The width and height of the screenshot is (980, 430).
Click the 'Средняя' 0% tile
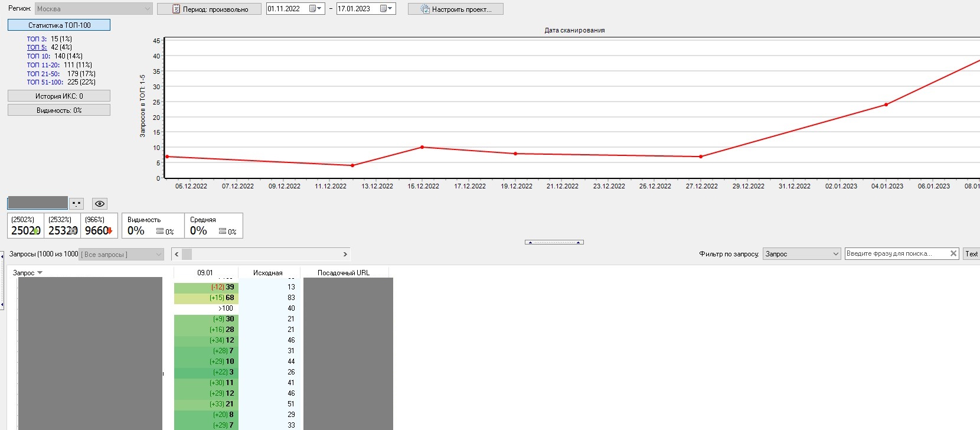214,226
